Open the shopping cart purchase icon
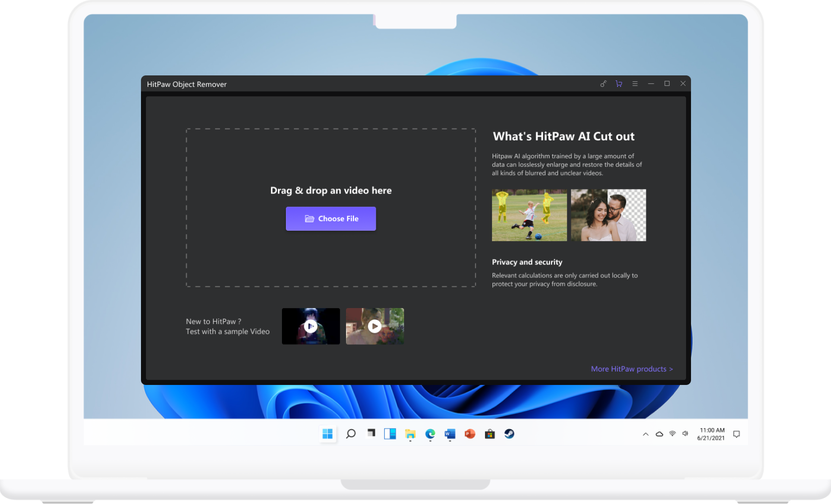The image size is (831, 504). pyautogui.click(x=619, y=84)
